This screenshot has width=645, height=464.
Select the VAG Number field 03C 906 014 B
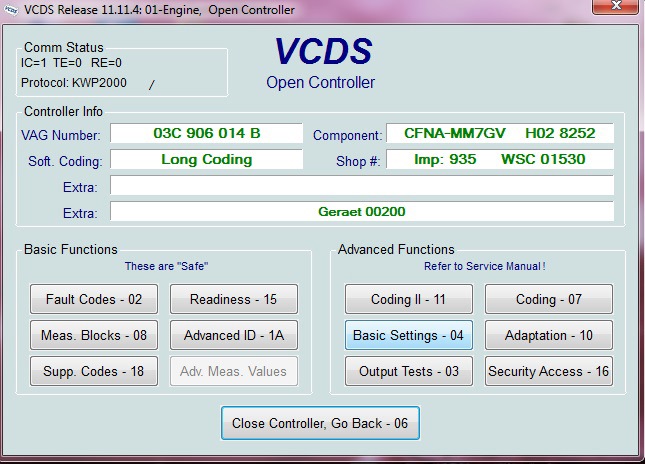206,133
